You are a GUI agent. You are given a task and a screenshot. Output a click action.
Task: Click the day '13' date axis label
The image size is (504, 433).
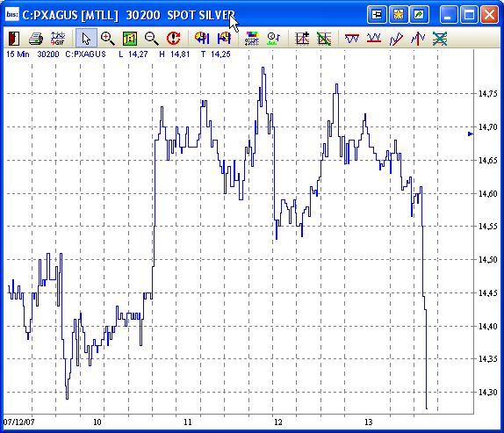[x=369, y=422]
